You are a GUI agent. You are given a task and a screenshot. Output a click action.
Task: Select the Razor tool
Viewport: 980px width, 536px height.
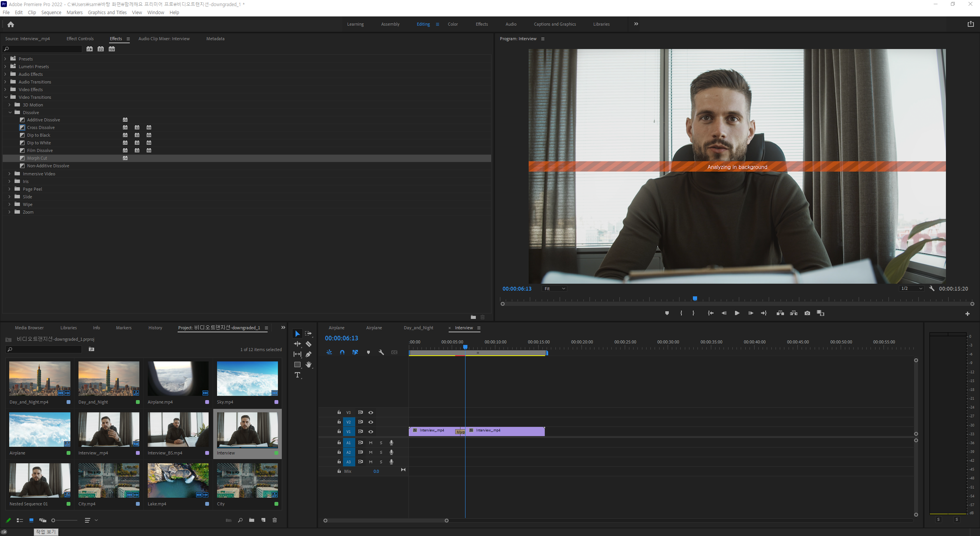point(309,344)
